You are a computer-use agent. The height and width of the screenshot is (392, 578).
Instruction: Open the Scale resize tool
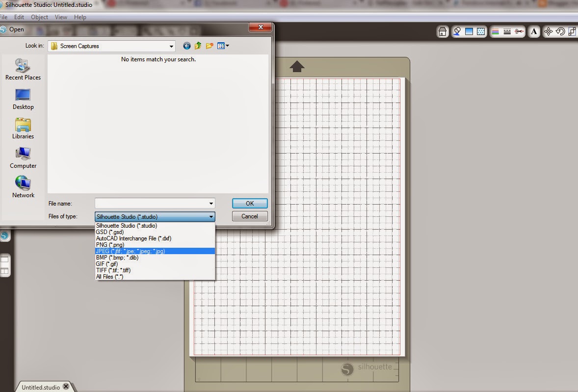coord(573,32)
